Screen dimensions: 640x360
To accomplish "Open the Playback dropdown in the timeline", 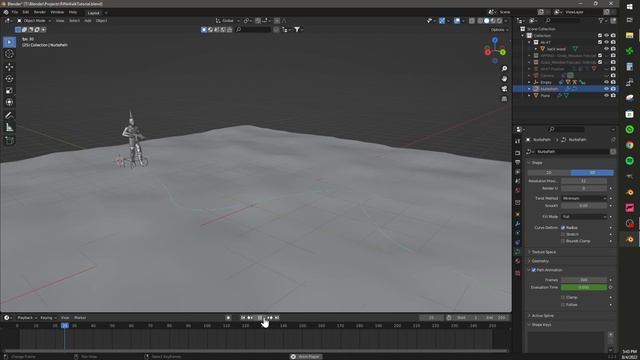I will point(27,318).
